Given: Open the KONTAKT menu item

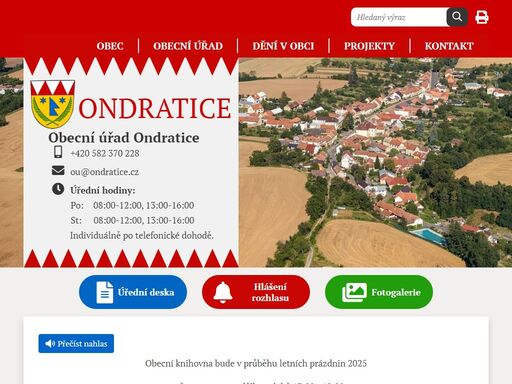Looking at the screenshot, I should 449,46.
